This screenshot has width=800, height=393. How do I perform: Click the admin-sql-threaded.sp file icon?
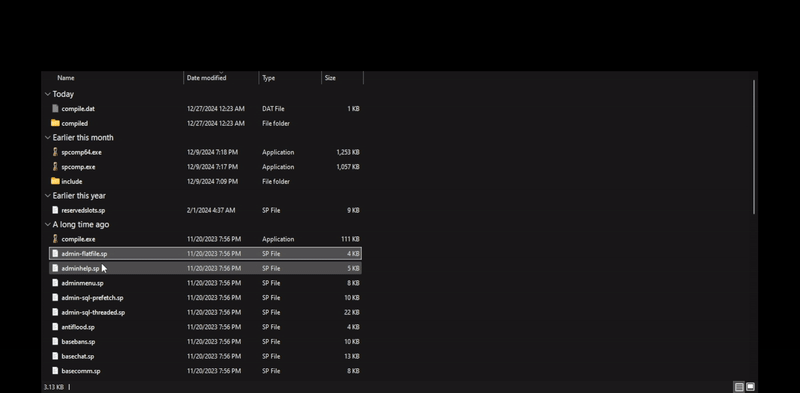[x=55, y=312]
